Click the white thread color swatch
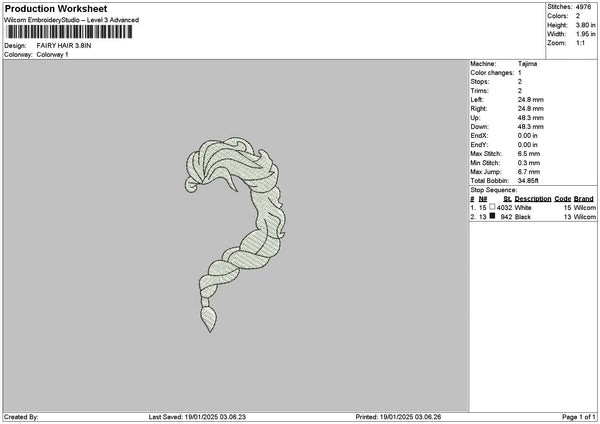This screenshot has width=600, height=424. (492, 207)
